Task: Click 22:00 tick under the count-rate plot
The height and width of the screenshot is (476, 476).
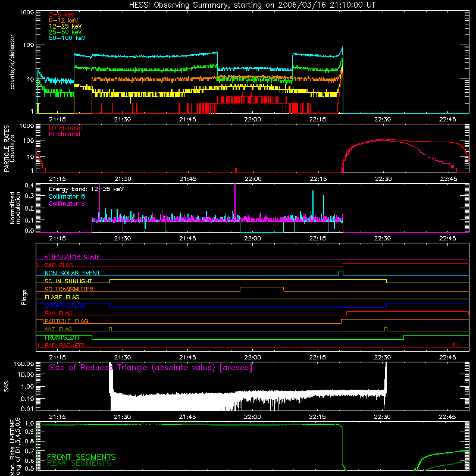Action: [x=252, y=120]
